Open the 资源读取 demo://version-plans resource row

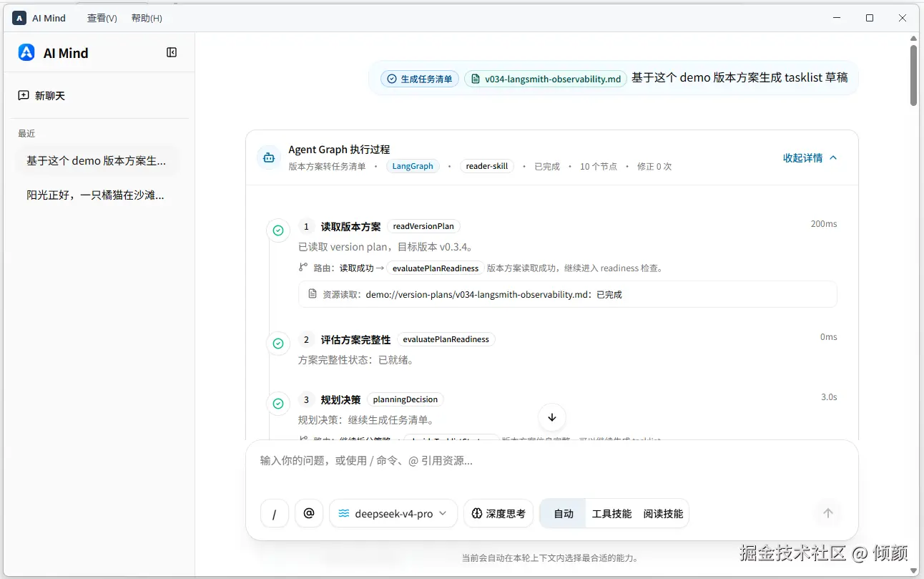[567, 294]
